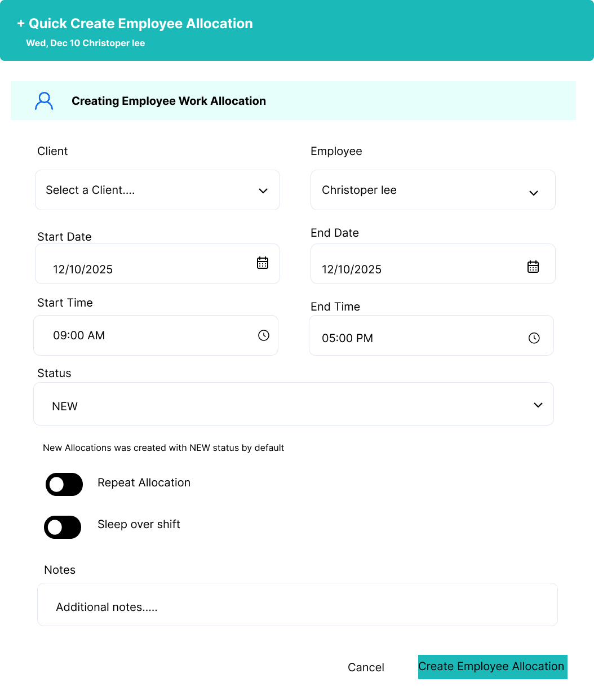Select the 05:00 PM end time field
594x700 pixels.
click(x=431, y=335)
